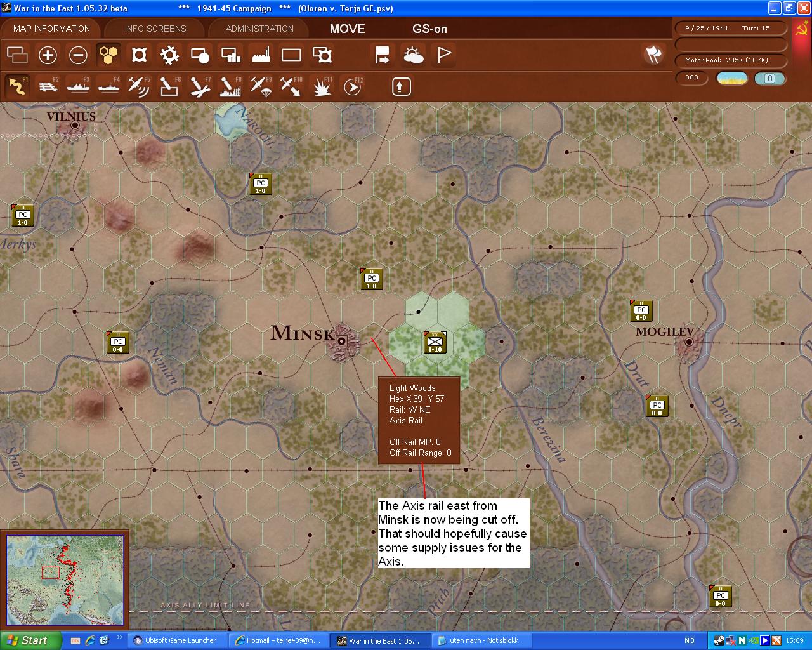The height and width of the screenshot is (650, 812).
Task: Select the F7 bomb-over-aircraft mode
Action: (200, 86)
